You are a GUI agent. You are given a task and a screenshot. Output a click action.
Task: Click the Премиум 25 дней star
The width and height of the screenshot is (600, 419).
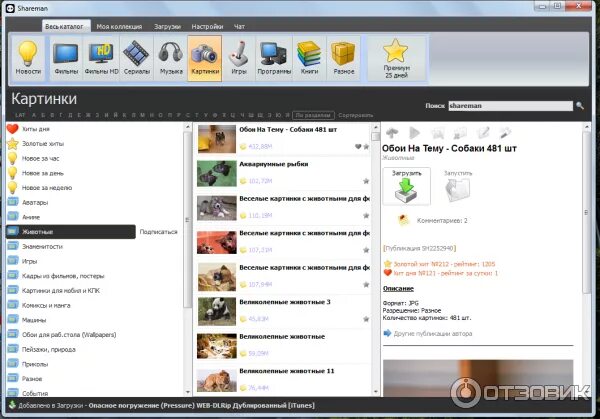[x=396, y=58]
